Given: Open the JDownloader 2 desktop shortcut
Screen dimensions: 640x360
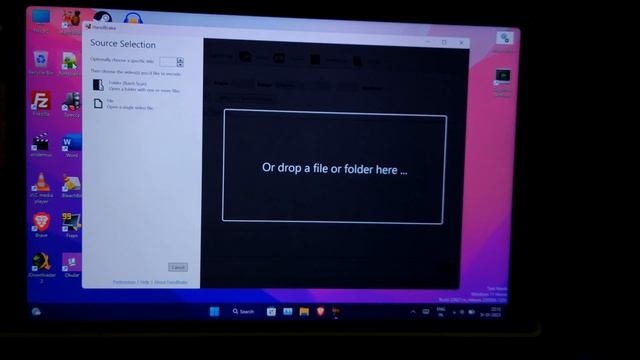Looking at the screenshot, I should 41,268.
